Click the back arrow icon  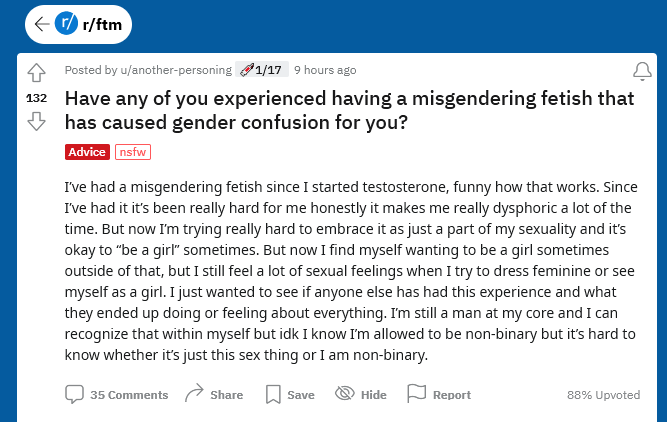click(42, 24)
